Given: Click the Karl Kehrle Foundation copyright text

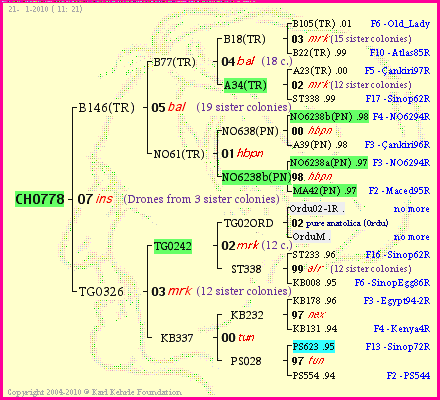Looking at the screenshot, I should click(x=95, y=392).
